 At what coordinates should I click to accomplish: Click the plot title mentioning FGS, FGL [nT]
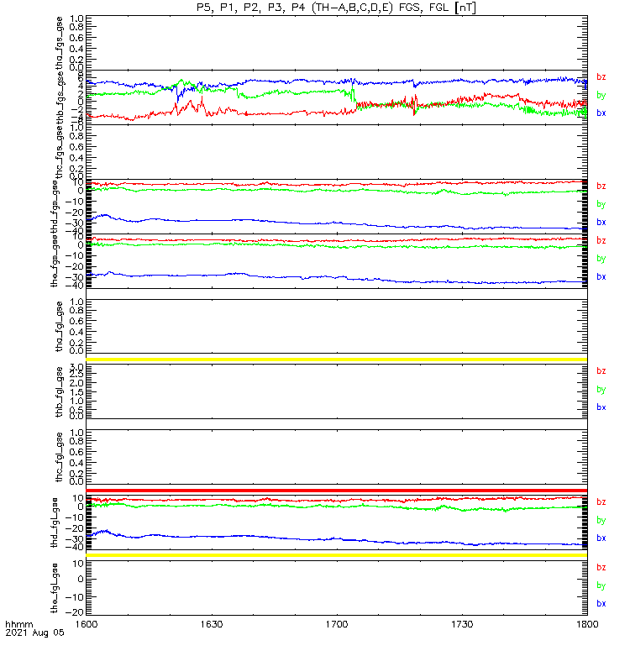336,8
